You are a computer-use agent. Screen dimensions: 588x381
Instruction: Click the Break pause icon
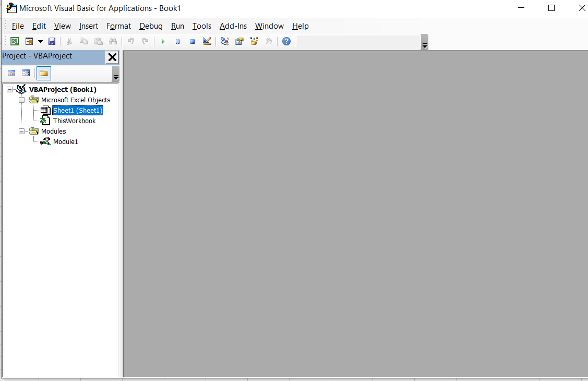(177, 42)
